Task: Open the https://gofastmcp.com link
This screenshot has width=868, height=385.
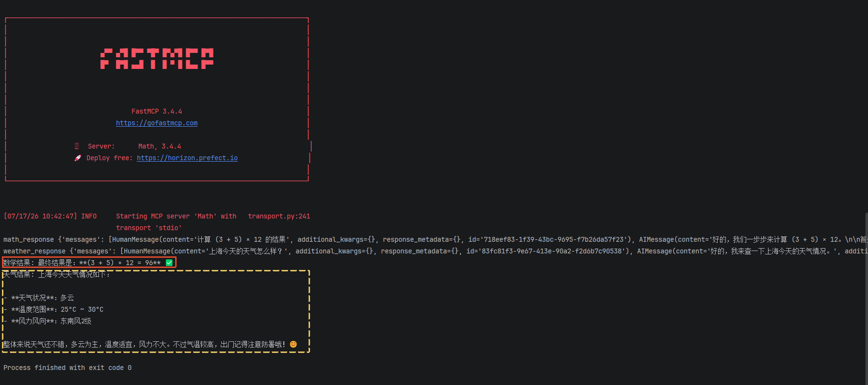Action: 157,123
